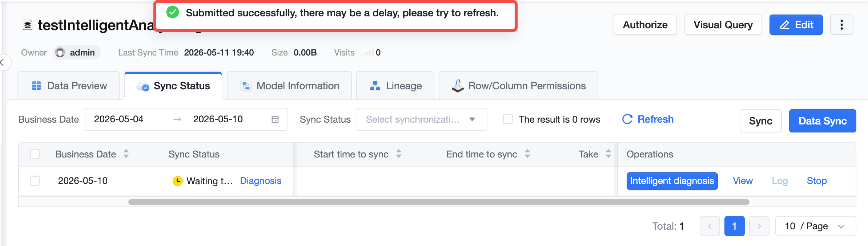The width and height of the screenshot is (868, 246).
Task: Open the Sync Status filter dropdown
Action: (x=422, y=119)
